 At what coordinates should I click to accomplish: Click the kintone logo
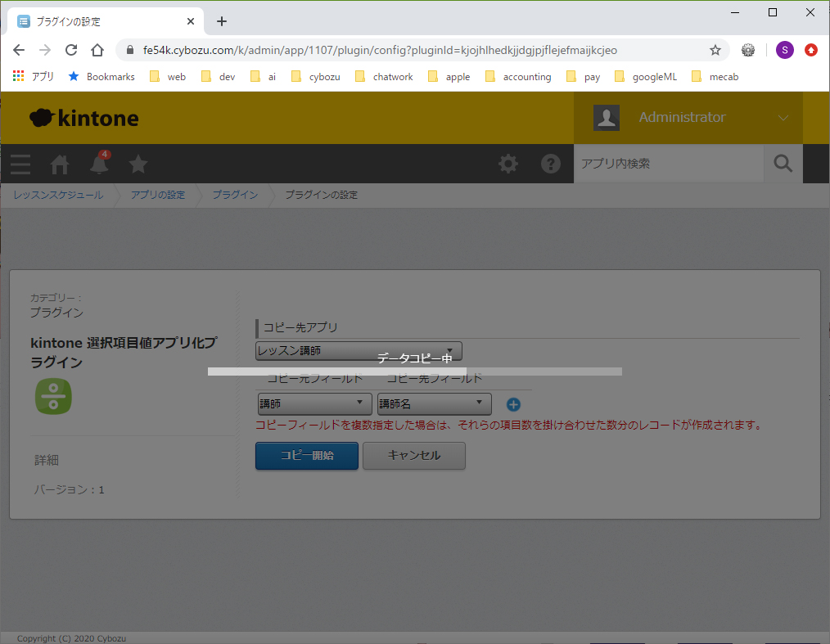[84, 118]
